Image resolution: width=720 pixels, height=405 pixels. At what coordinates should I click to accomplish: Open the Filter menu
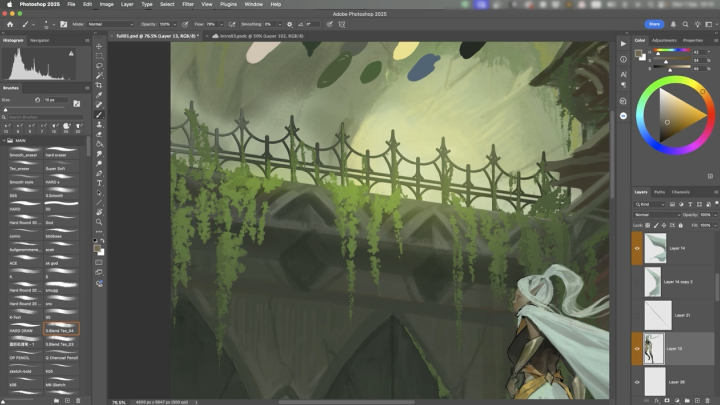pos(188,4)
